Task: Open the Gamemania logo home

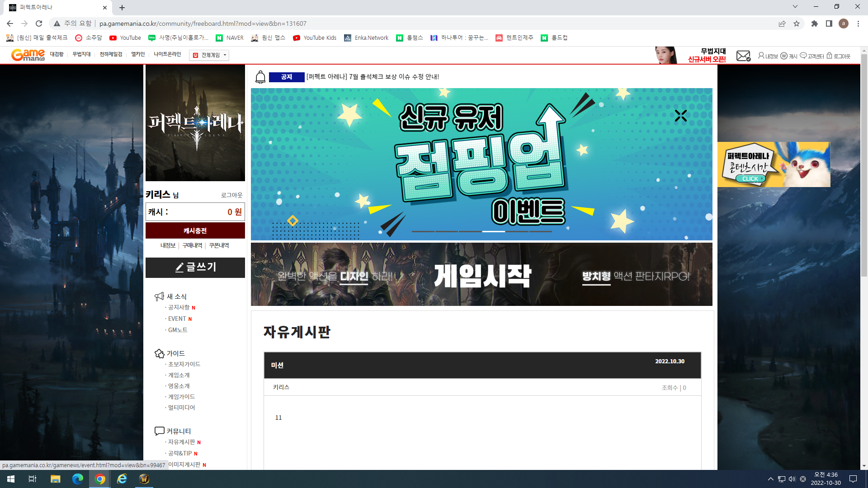Action: click(x=28, y=55)
